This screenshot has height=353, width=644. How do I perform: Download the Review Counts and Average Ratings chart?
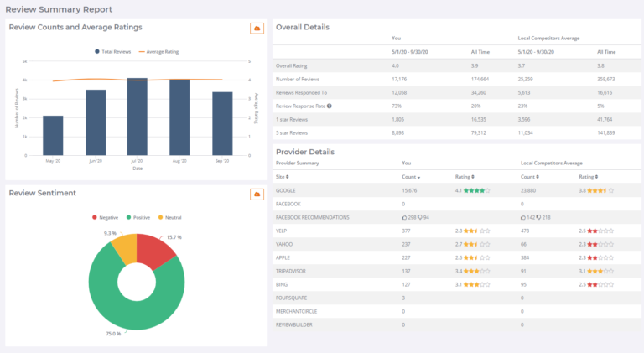click(257, 29)
